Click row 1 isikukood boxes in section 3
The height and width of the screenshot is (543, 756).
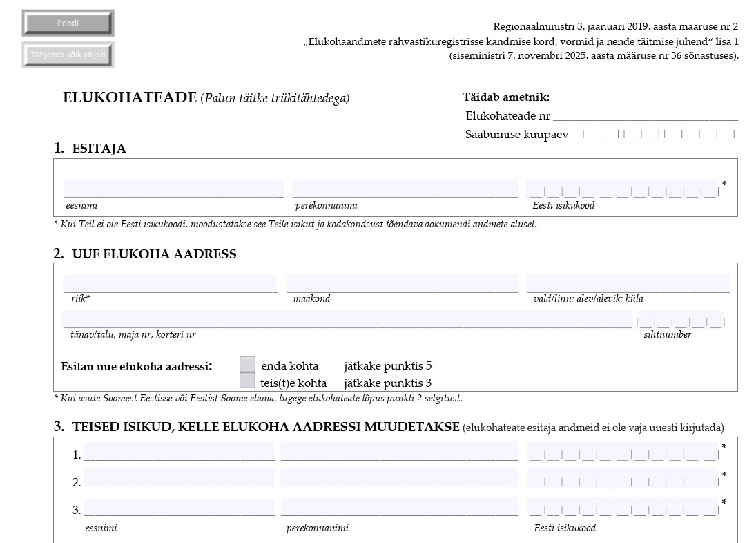[x=621, y=454]
